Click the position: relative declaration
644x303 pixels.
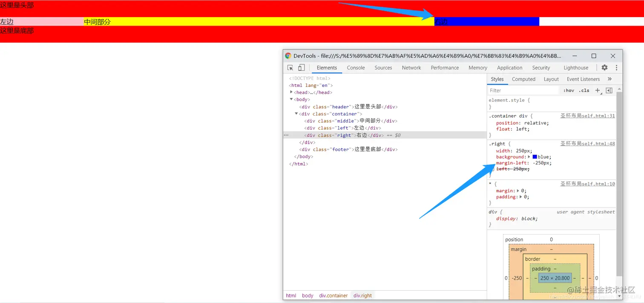(x=523, y=123)
